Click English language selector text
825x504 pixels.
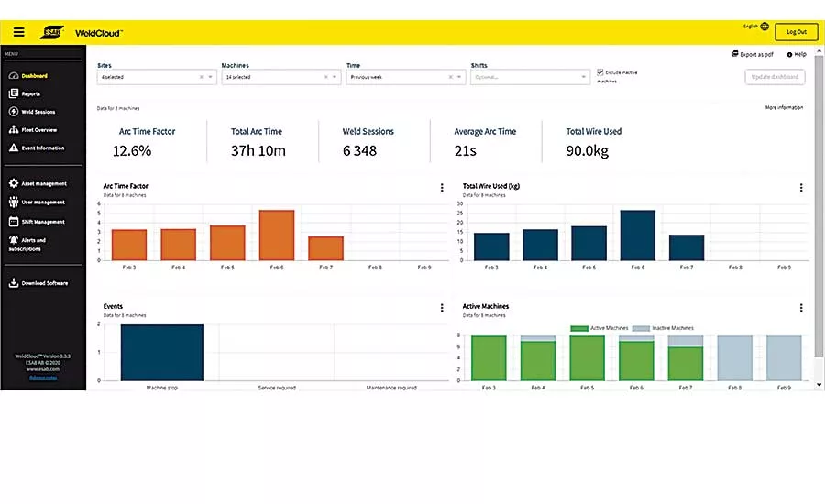click(751, 26)
